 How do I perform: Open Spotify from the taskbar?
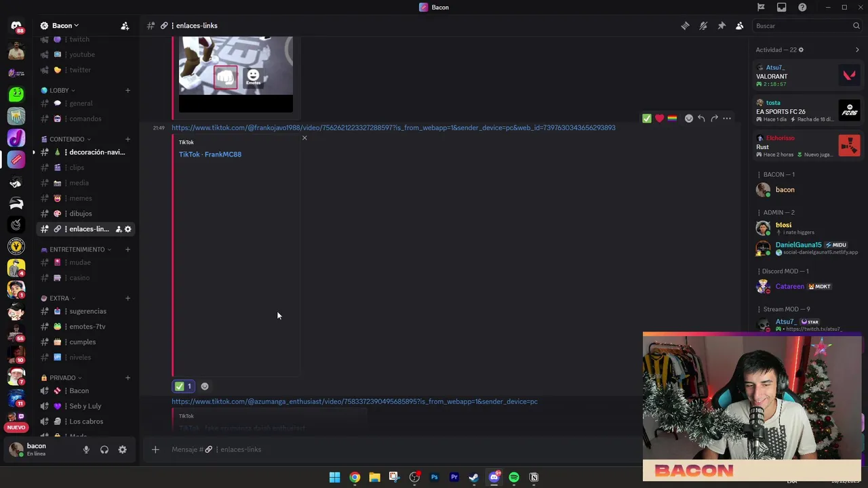click(514, 477)
